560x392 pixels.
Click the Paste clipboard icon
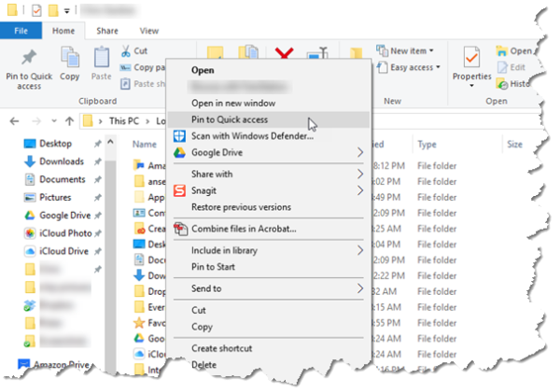102,57
